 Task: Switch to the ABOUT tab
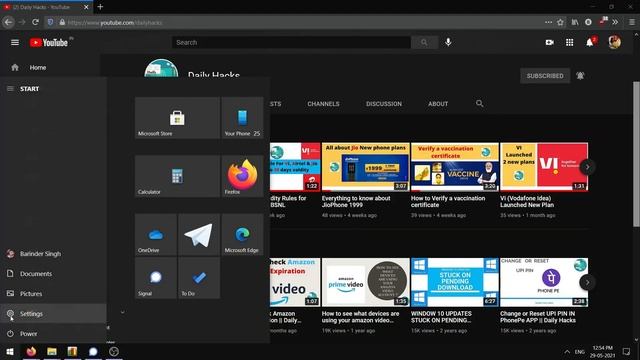click(438, 104)
